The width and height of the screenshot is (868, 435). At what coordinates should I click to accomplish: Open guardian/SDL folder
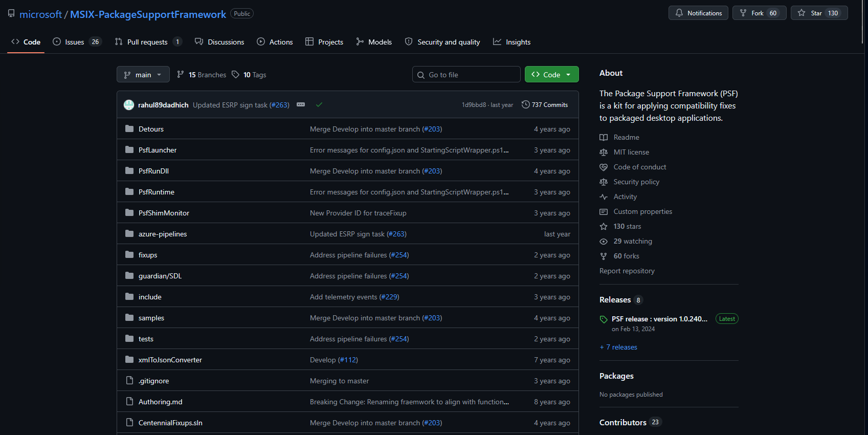tap(160, 276)
